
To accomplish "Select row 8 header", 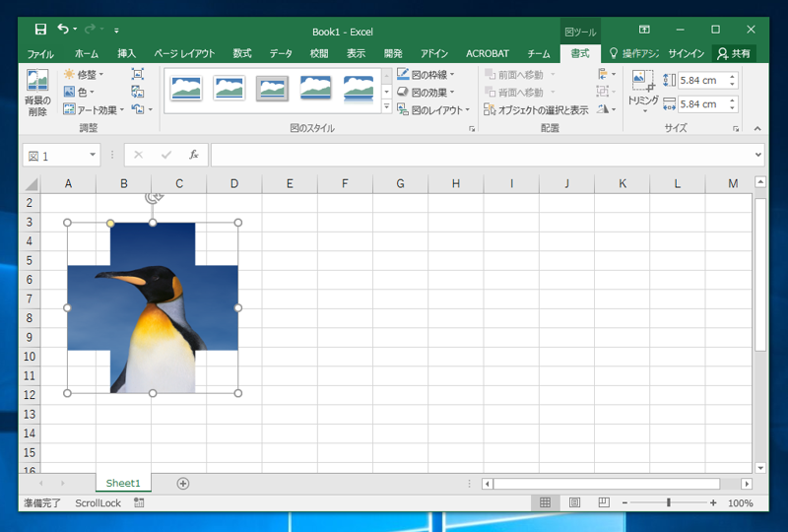I will [x=30, y=318].
